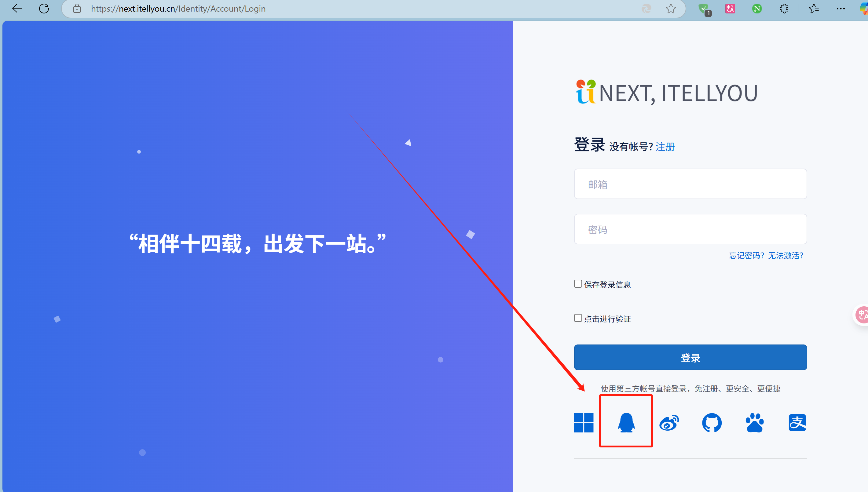
Task: Focus the 密码 password input field
Action: point(690,229)
